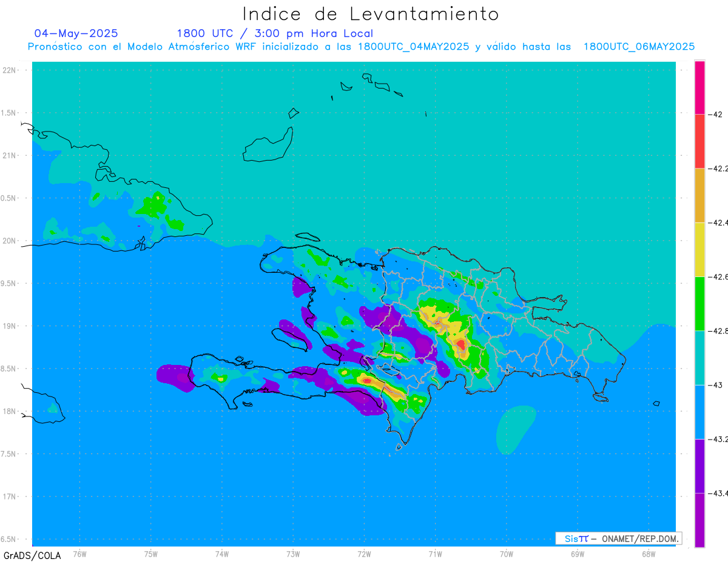Click the "SisTT - ONAMET/REP.DOM." label box

click(x=618, y=538)
